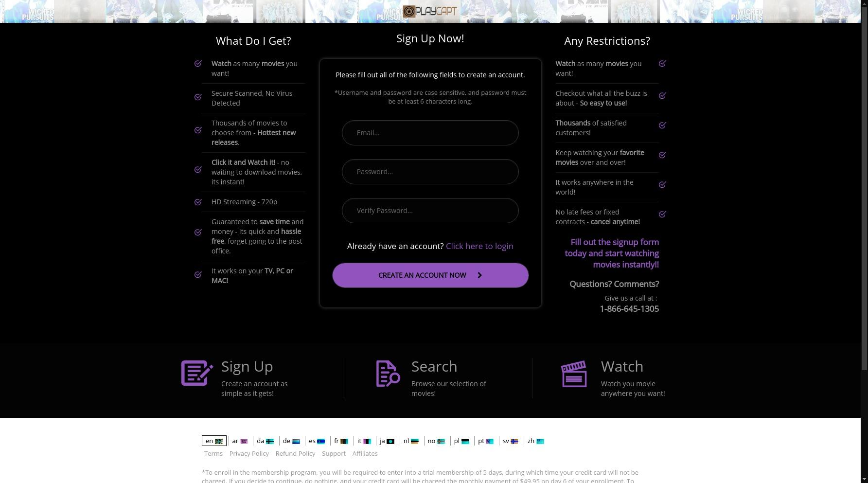
Task: Click the phone number 1-866-645-1305
Action: pyautogui.click(x=629, y=309)
